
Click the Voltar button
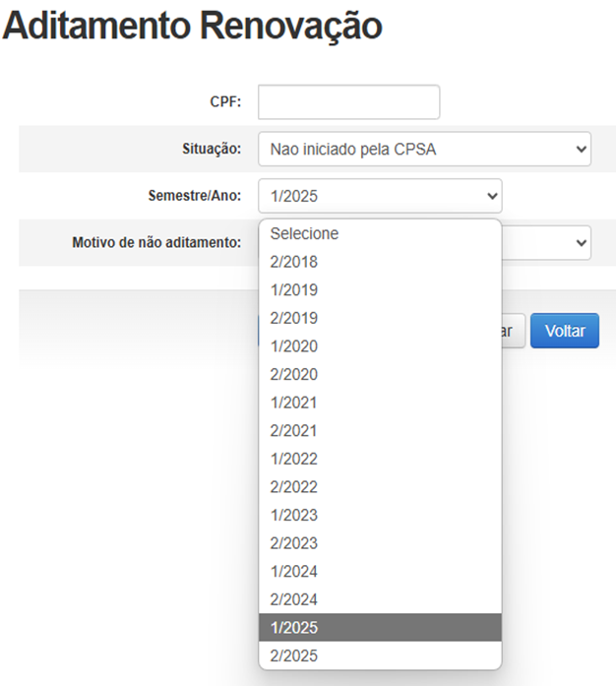pyautogui.click(x=564, y=332)
